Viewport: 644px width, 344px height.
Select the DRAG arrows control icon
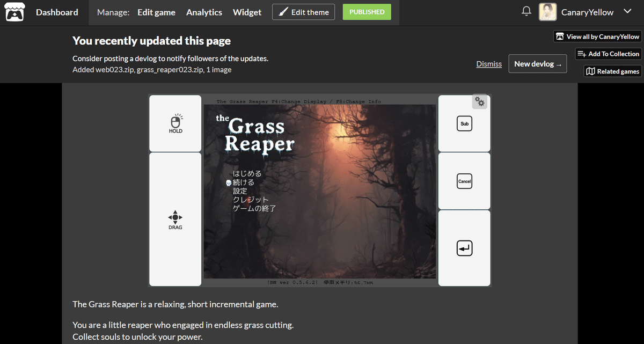click(x=175, y=218)
